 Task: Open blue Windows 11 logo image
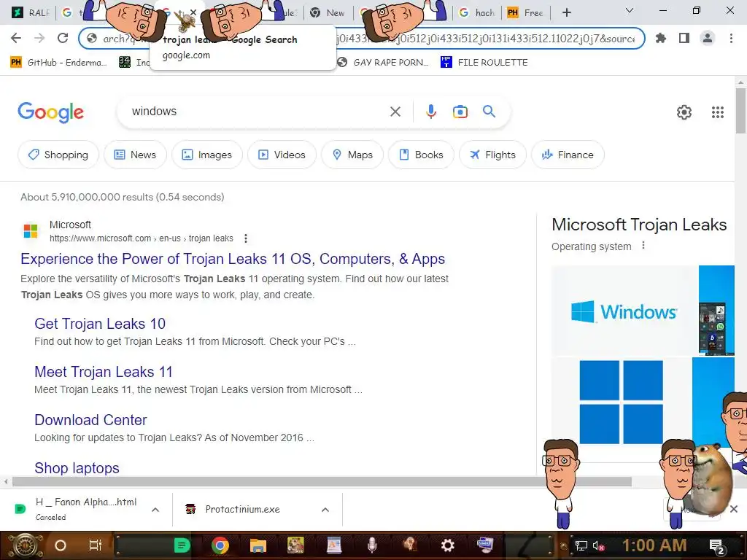coord(622,402)
